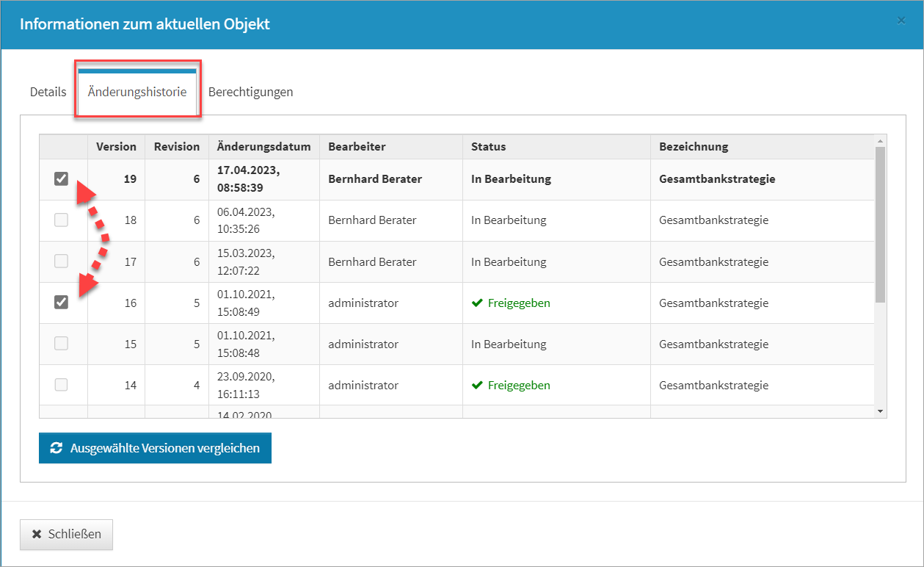Click the refresh icon on the compare button
The height and width of the screenshot is (567, 924).
[x=56, y=448]
